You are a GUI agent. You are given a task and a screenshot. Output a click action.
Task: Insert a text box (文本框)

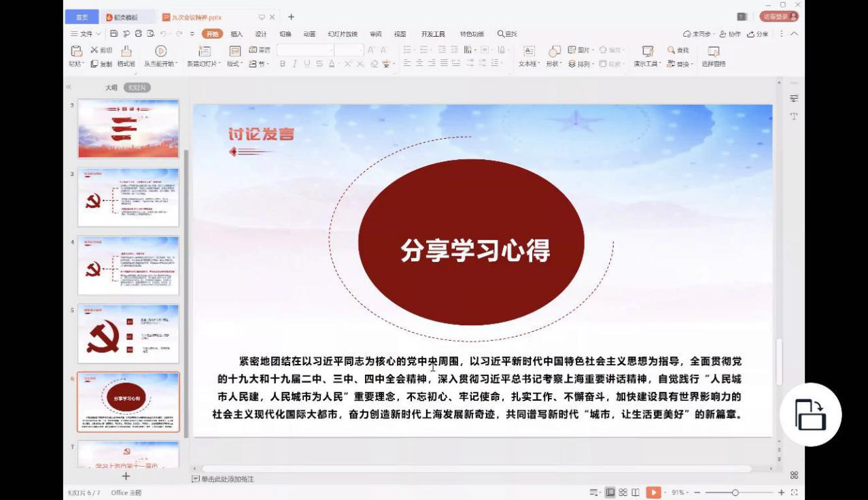click(529, 52)
